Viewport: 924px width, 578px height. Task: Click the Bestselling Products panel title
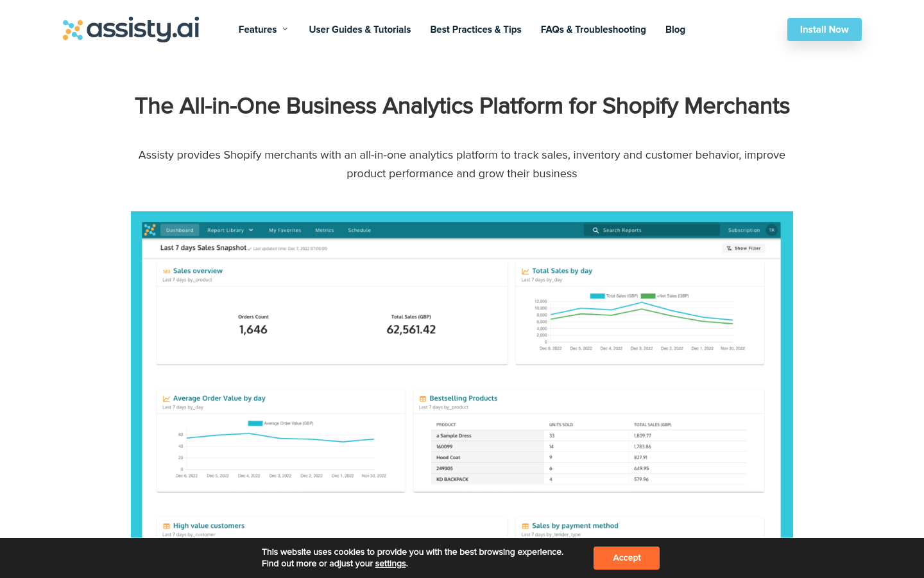coord(463,398)
